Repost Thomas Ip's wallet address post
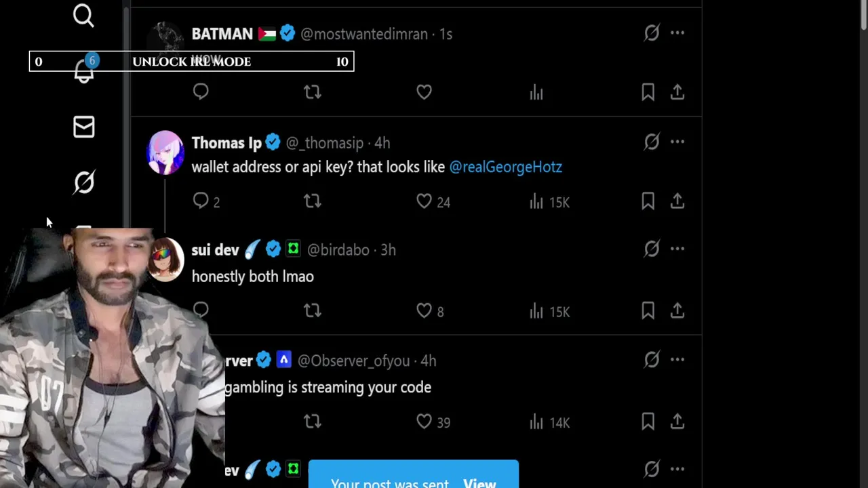This screenshot has height=488, width=868. click(312, 201)
